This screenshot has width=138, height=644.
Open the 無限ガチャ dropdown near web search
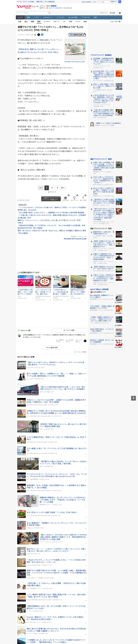coord(113,2)
